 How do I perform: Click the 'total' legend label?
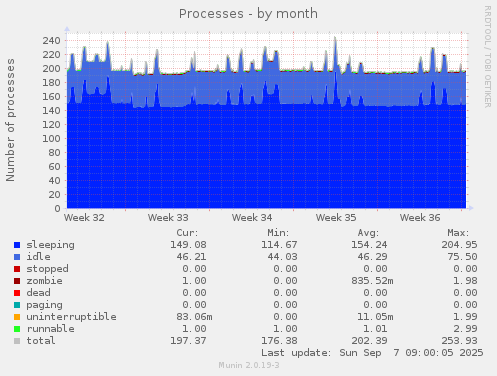[41, 341]
